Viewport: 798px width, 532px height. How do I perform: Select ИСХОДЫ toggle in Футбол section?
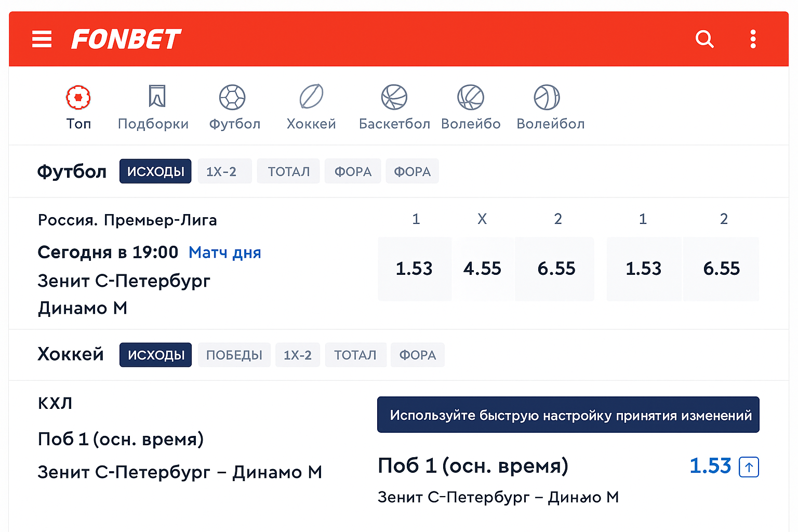[x=155, y=171]
